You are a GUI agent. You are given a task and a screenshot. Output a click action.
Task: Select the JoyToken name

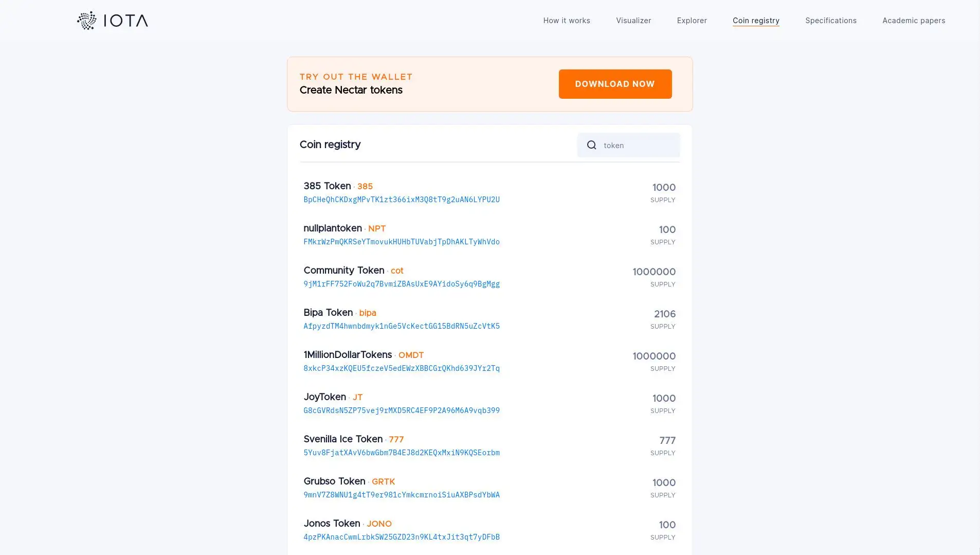pyautogui.click(x=324, y=397)
